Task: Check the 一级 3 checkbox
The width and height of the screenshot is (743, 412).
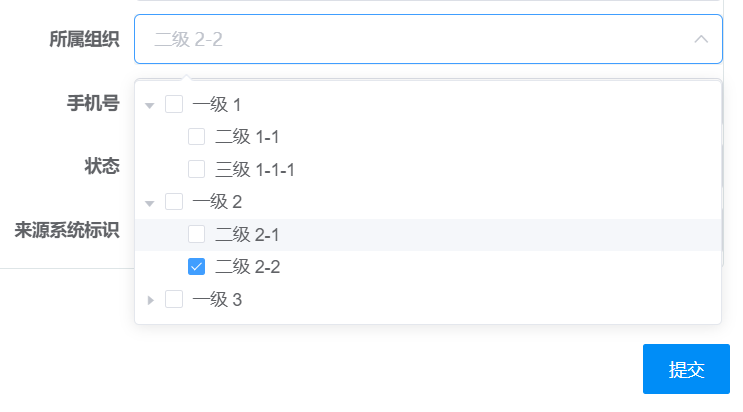Action: [x=174, y=299]
